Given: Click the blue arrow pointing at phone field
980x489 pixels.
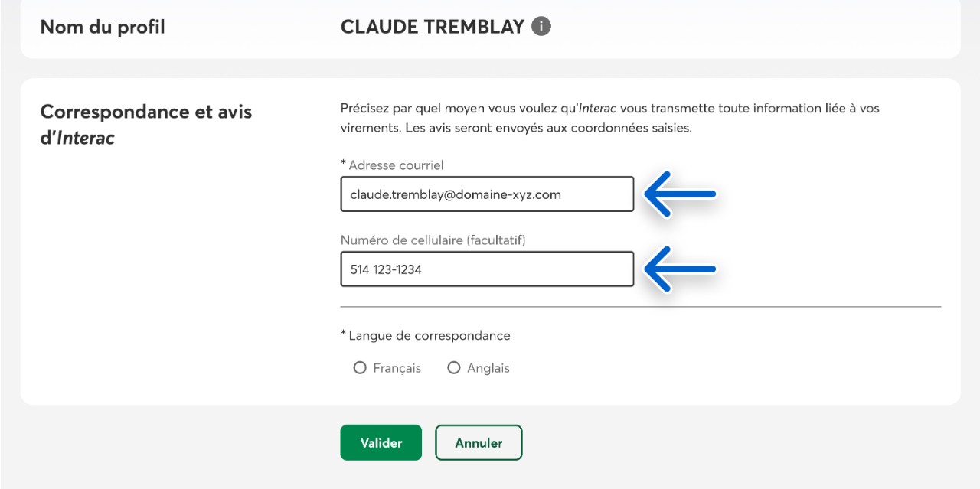Looking at the screenshot, I should [x=680, y=269].
